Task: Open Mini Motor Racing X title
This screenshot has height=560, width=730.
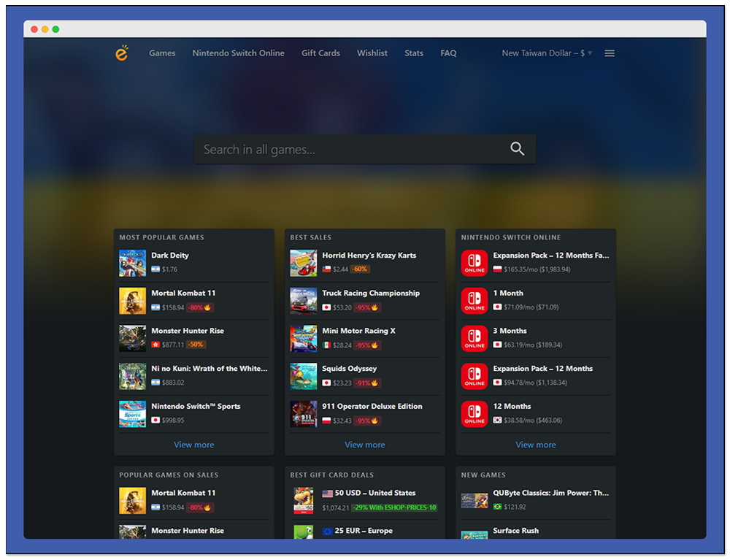Action: point(358,331)
